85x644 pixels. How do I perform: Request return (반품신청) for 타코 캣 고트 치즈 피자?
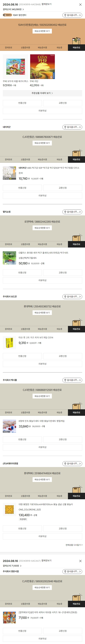(22, 356)
